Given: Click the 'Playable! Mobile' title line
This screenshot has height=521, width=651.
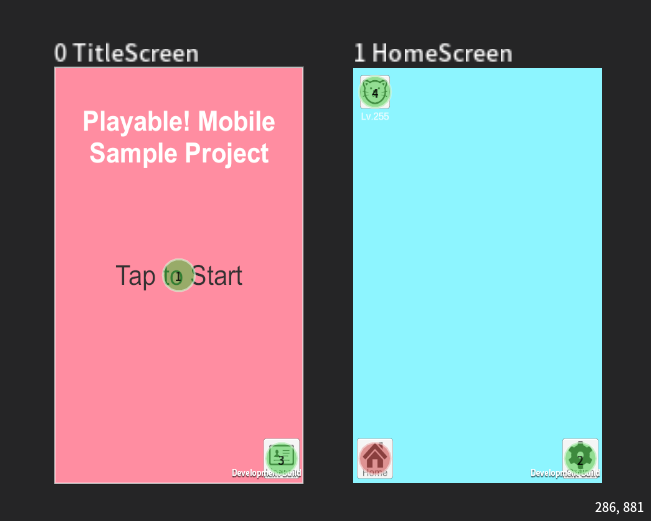Looking at the screenshot, I should pyautogui.click(x=179, y=122).
